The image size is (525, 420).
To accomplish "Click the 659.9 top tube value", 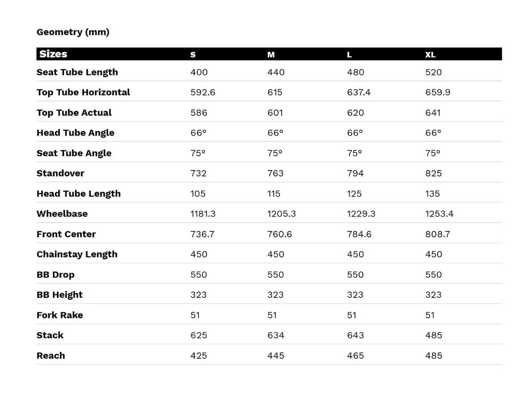I will click(x=438, y=93).
